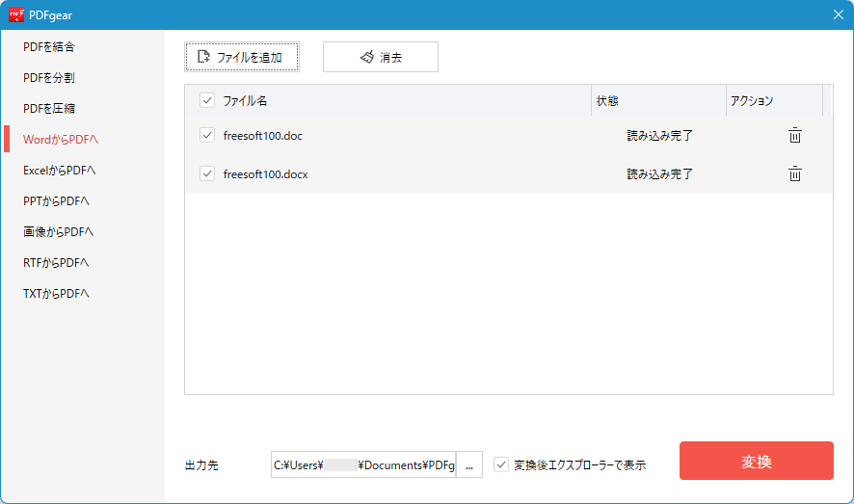The width and height of the screenshot is (854, 504).
Task: Toggle the select-all checkbox beside ファイル名
Action: [x=207, y=100]
